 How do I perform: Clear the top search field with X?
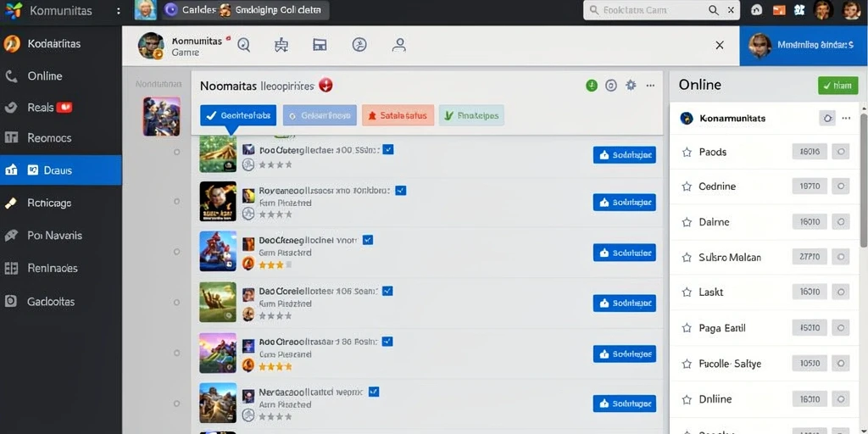click(731, 10)
